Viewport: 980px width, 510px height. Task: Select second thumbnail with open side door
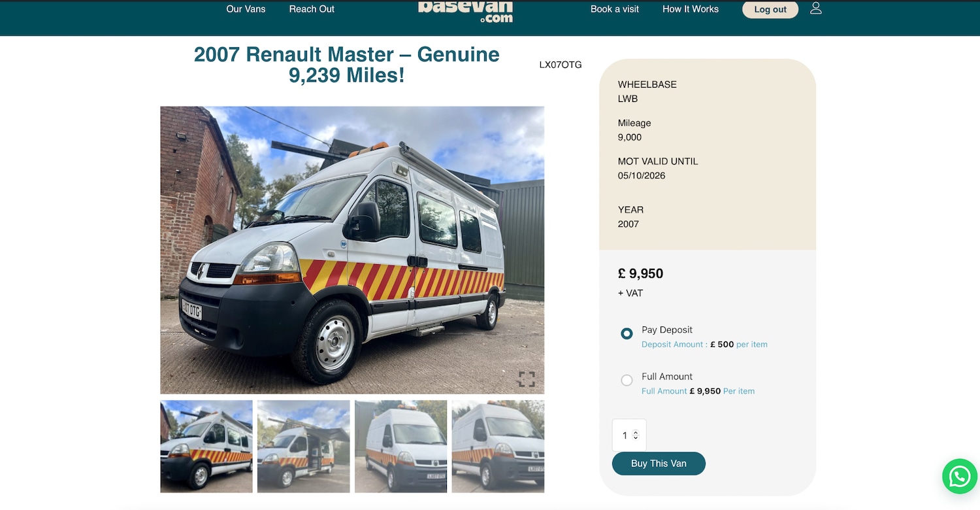tap(303, 447)
